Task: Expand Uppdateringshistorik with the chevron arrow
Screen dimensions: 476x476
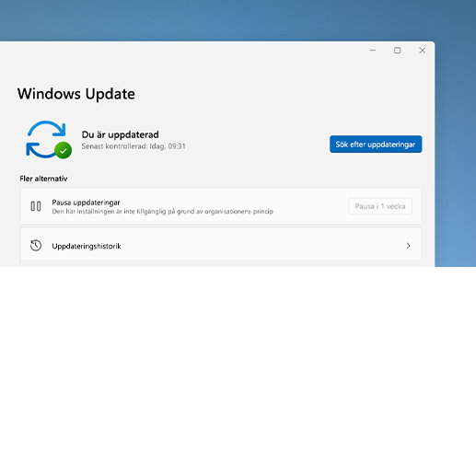Action: pos(408,246)
